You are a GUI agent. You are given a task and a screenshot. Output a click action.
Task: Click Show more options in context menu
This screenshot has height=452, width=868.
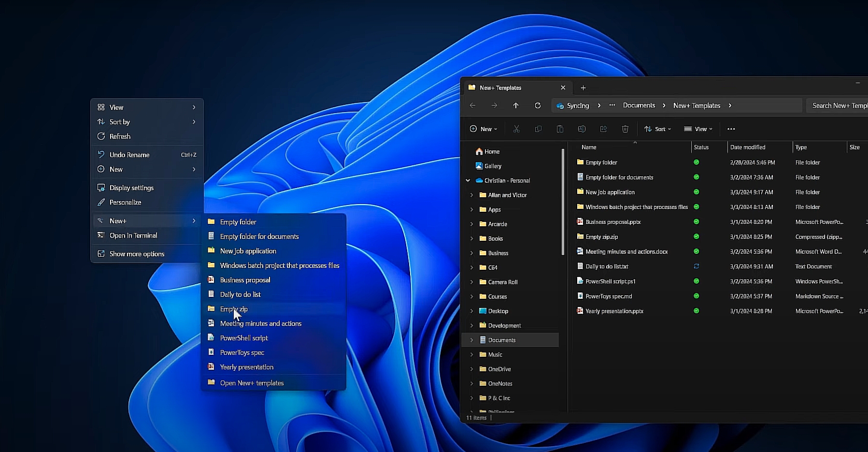(147, 254)
